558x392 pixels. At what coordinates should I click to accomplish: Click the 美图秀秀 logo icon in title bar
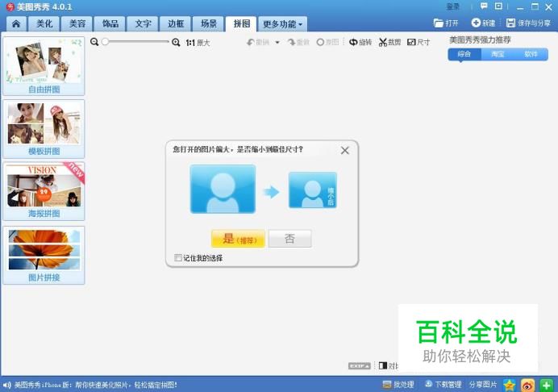click(10, 6)
